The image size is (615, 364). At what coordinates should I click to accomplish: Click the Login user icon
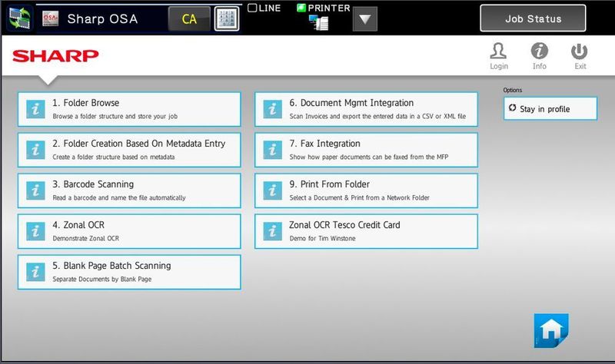498,51
